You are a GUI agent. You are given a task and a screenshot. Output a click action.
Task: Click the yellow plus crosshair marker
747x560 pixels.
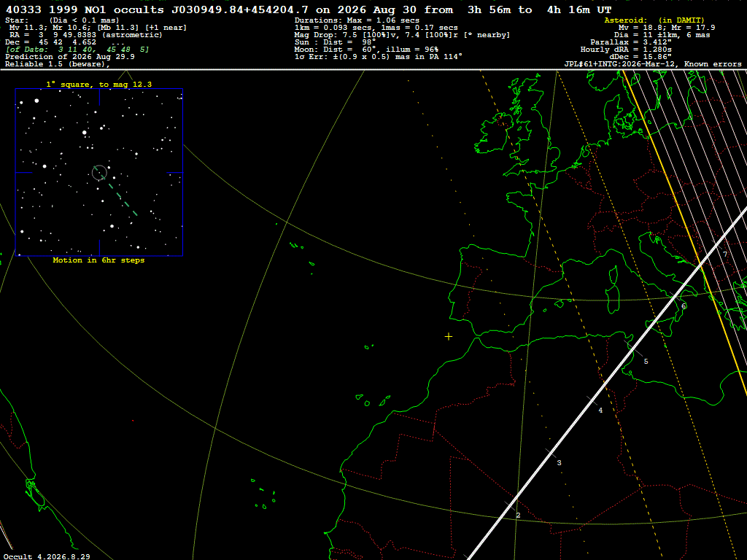click(449, 337)
